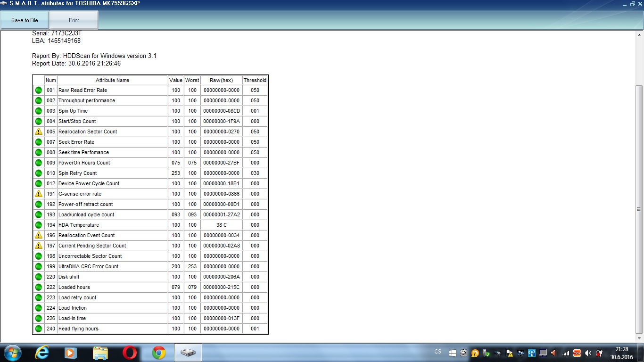Select the HDDScan drive icon on the taskbar

(x=188, y=353)
